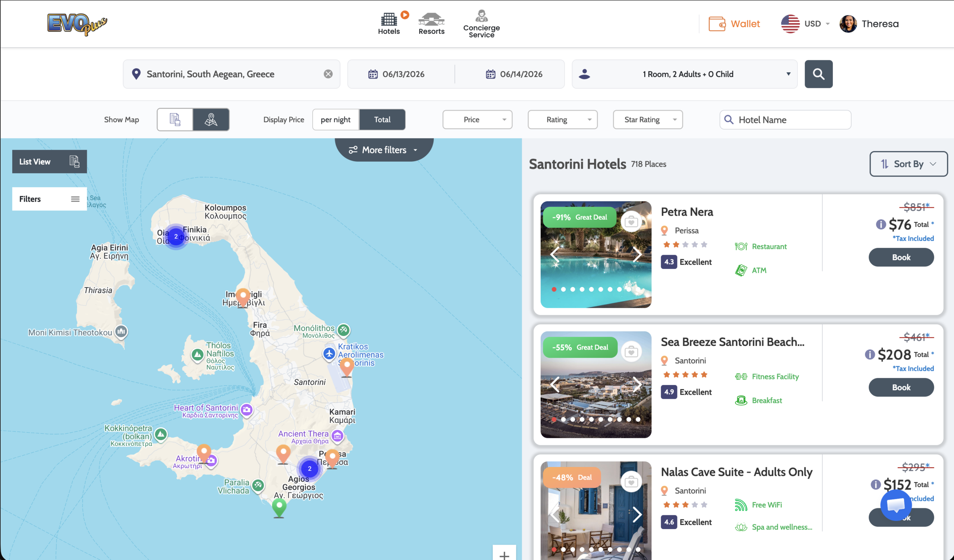Open Sea Breeze Santorini Beach title

click(733, 342)
